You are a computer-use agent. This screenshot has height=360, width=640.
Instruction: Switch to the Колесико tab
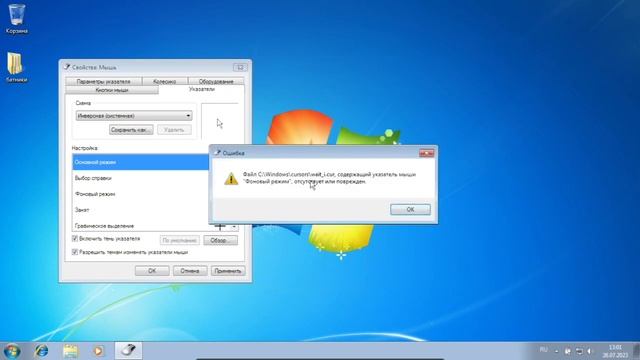pyautogui.click(x=164, y=81)
